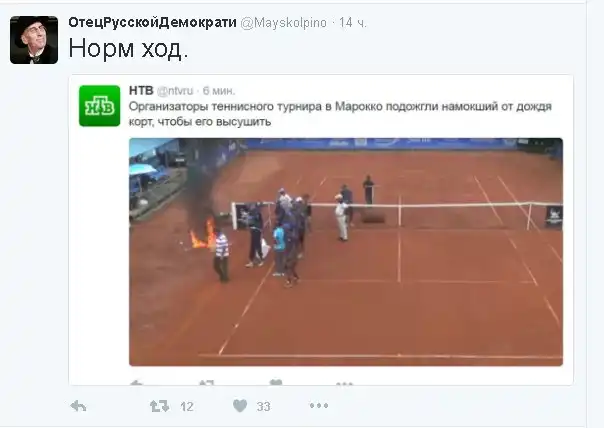Reply to quoted НТВ tweet via cut-off arrow
Image resolution: width=604 pixels, height=428 pixels.
(x=137, y=383)
